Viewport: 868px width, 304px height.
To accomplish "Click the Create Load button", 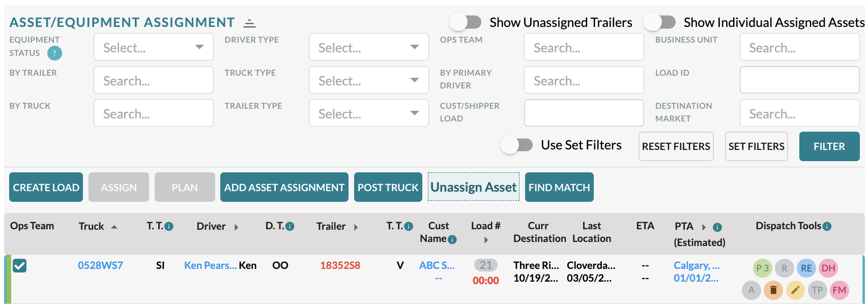I will click(x=46, y=187).
